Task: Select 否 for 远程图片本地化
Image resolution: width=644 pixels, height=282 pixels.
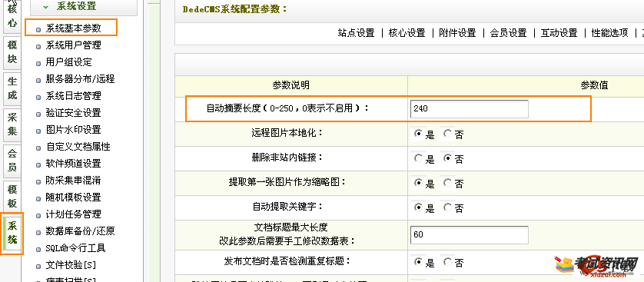Action: [448, 134]
